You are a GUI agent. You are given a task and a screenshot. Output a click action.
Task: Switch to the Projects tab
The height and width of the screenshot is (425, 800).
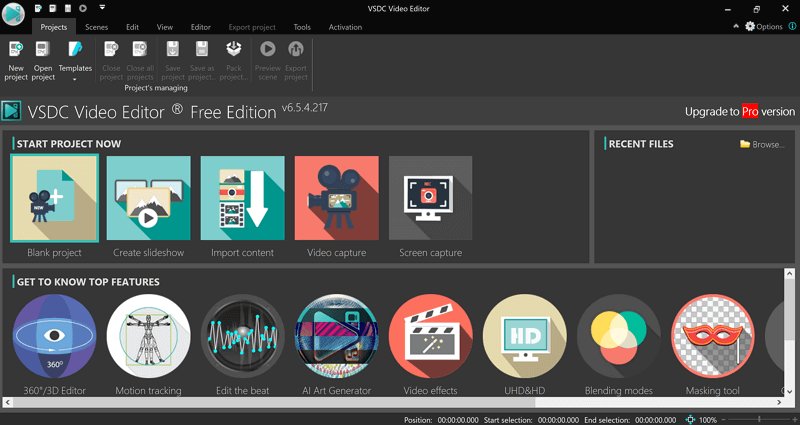click(x=54, y=27)
